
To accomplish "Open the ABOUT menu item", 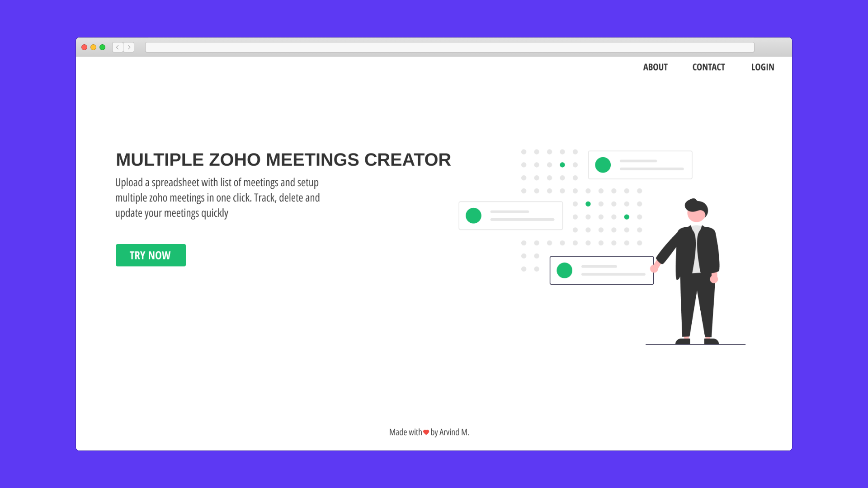I will [655, 67].
